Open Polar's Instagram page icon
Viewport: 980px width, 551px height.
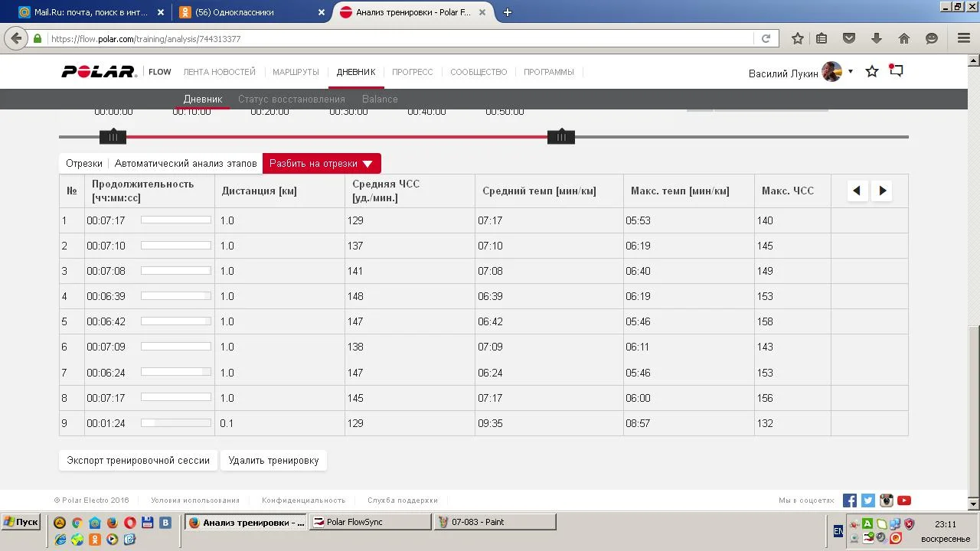tap(886, 500)
